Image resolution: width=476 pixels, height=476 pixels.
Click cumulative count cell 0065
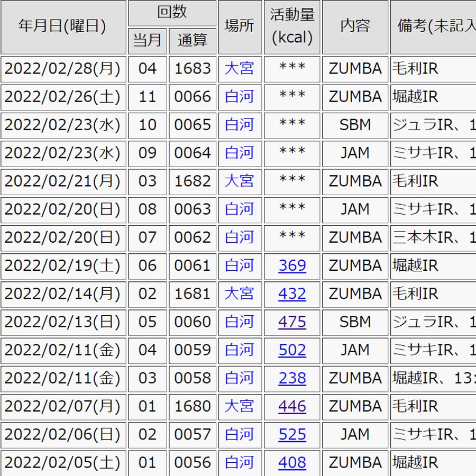click(x=193, y=125)
